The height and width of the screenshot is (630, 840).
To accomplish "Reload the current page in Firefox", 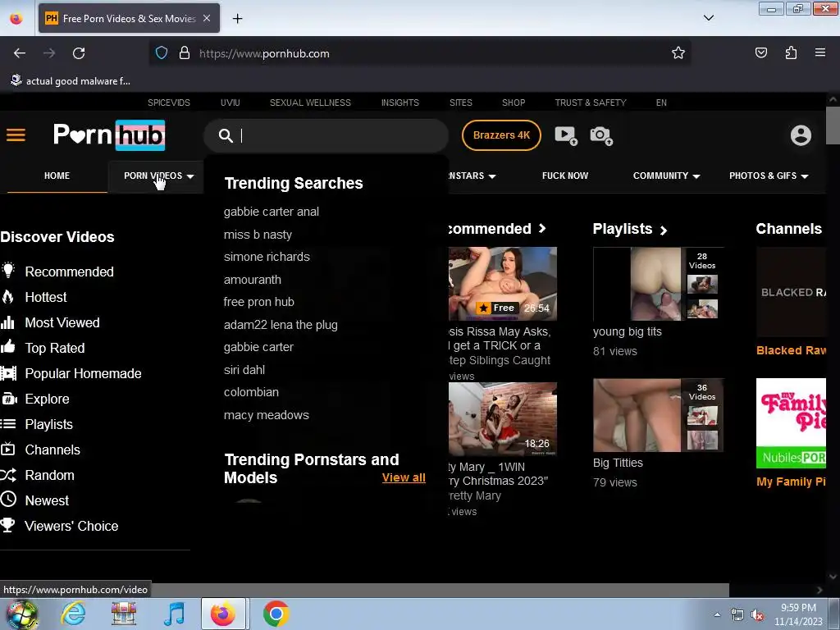I will (x=79, y=53).
